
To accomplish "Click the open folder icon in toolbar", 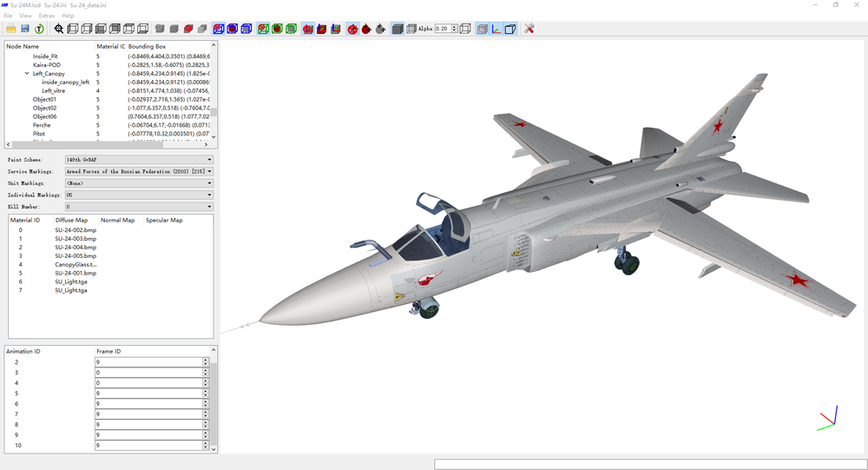I will tap(10, 29).
